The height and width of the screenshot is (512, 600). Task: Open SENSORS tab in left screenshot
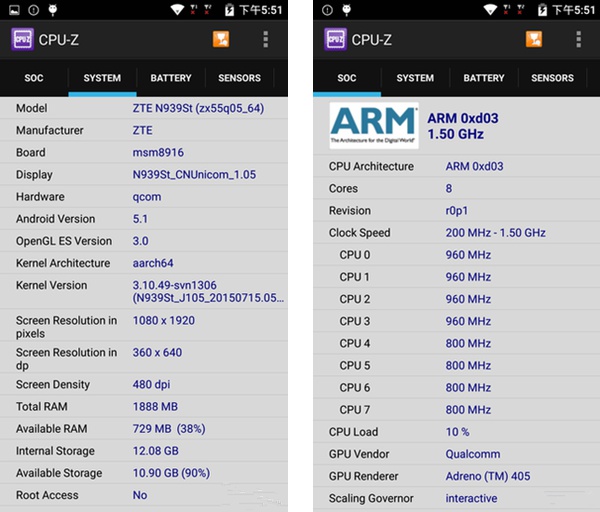click(240, 78)
